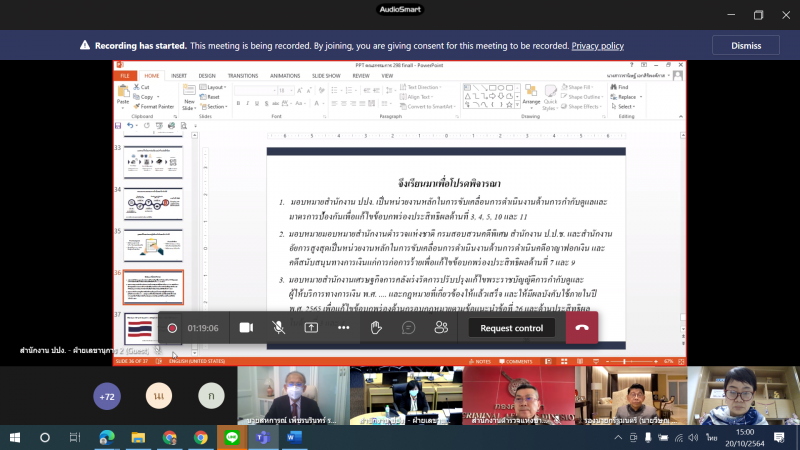Expand the Replace dropdown arrow
The width and height of the screenshot is (800, 450).
[x=641, y=97]
